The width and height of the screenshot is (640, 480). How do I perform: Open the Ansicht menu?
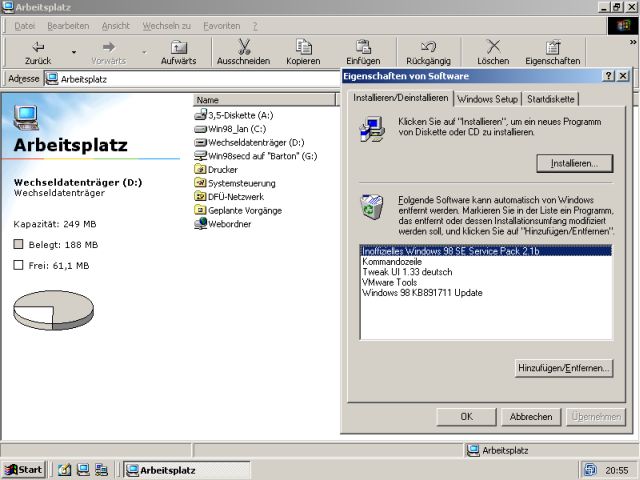click(x=116, y=26)
